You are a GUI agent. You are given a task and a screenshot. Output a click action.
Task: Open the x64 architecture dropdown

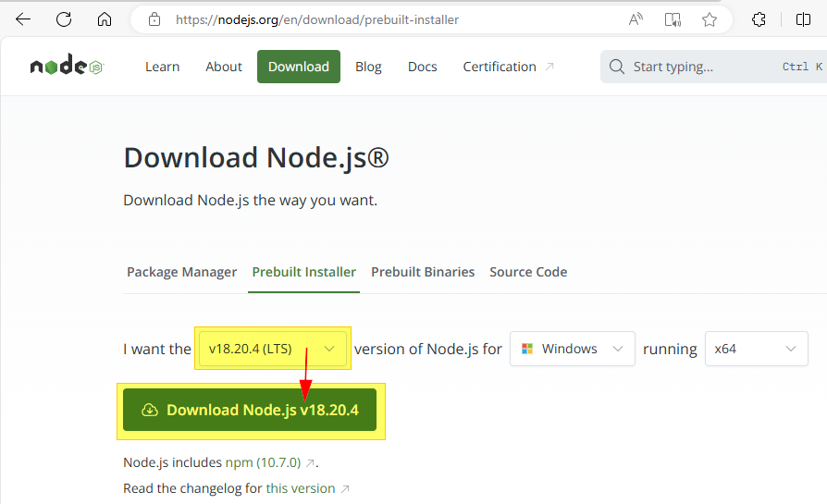click(757, 349)
